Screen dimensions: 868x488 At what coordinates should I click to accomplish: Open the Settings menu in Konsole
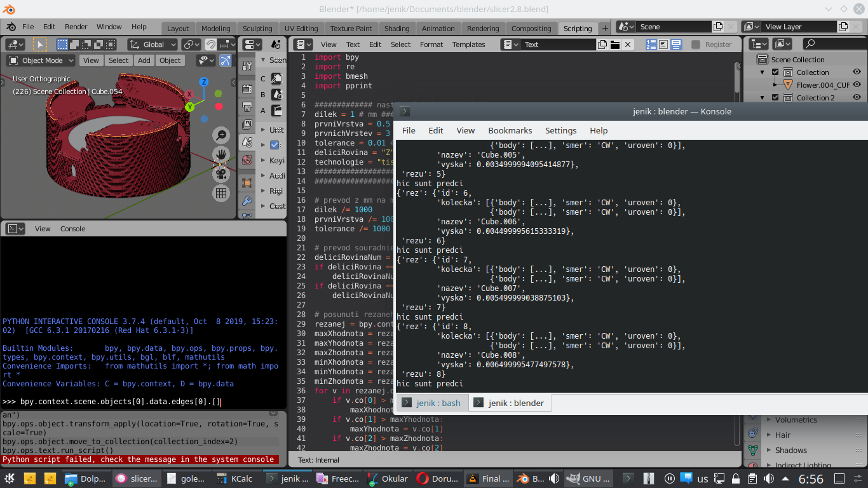(561, 130)
